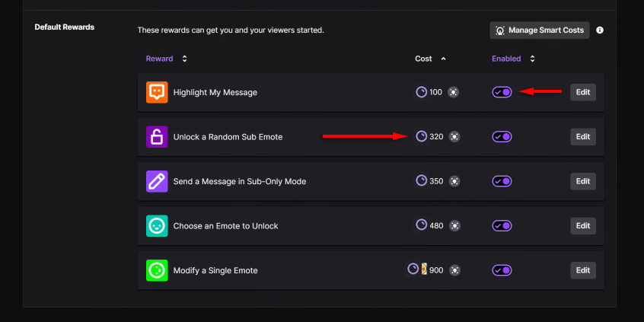Open Manage Smart Costs
The height and width of the screenshot is (322, 644).
point(540,30)
